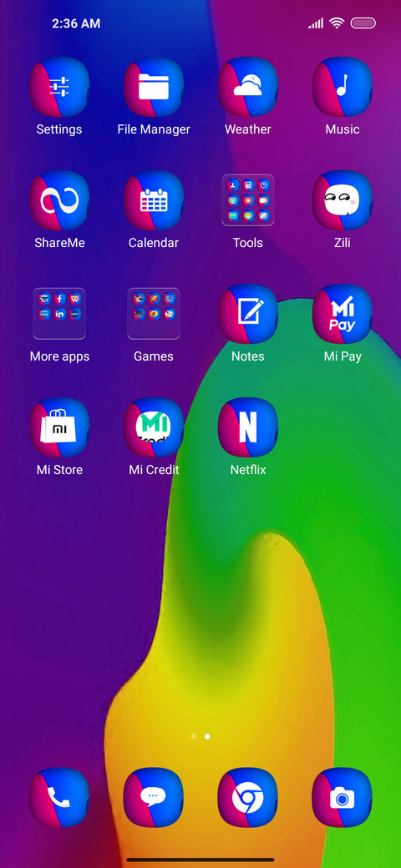Image resolution: width=401 pixels, height=868 pixels.
Task: Expand the Games folder
Action: click(x=154, y=313)
